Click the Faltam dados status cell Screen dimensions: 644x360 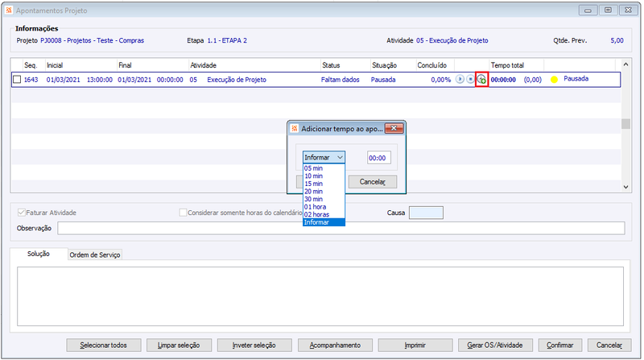coord(340,80)
